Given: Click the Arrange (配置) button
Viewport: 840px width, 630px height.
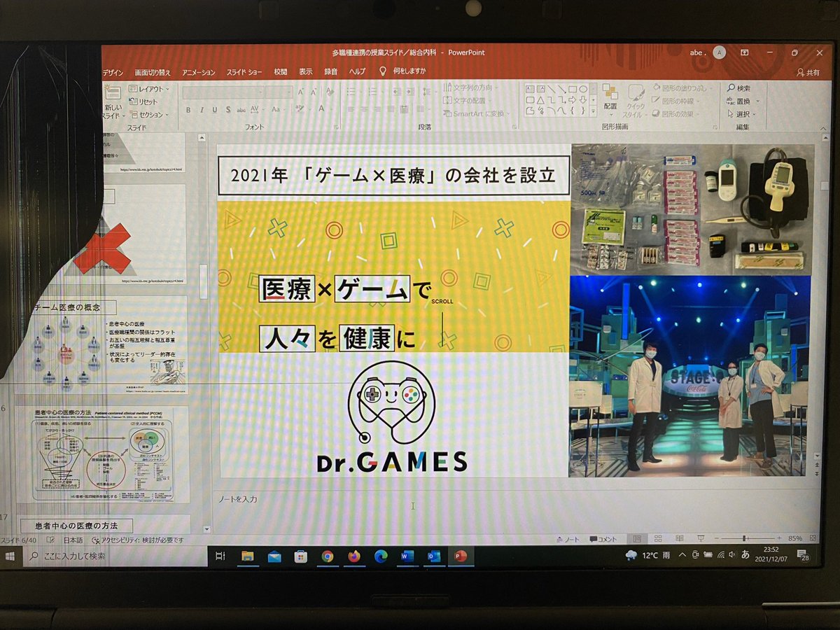Looking at the screenshot, I should (x=610, y=99).
